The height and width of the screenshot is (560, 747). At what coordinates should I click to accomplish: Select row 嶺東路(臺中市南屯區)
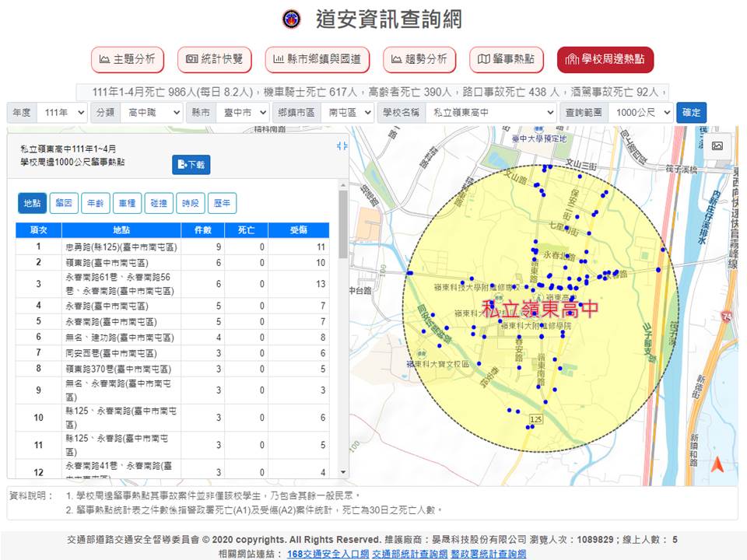(x=173, y=262)
